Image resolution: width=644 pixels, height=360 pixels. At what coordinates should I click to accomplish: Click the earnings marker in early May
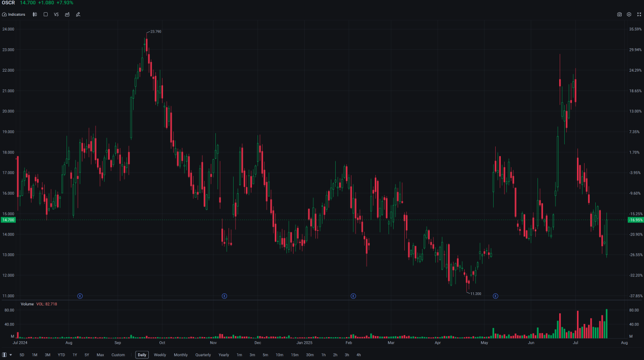pyautogui.click(x=495, y=296)
